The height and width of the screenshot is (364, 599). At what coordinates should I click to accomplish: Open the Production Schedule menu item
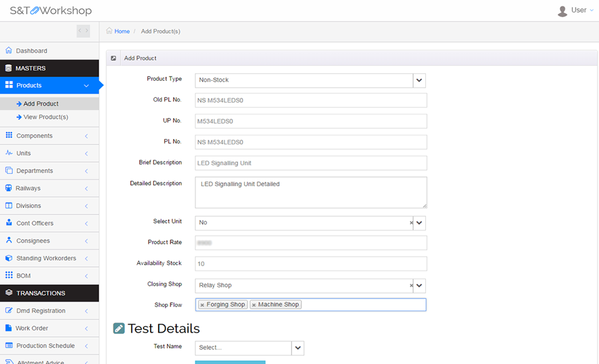pos(49,346)
